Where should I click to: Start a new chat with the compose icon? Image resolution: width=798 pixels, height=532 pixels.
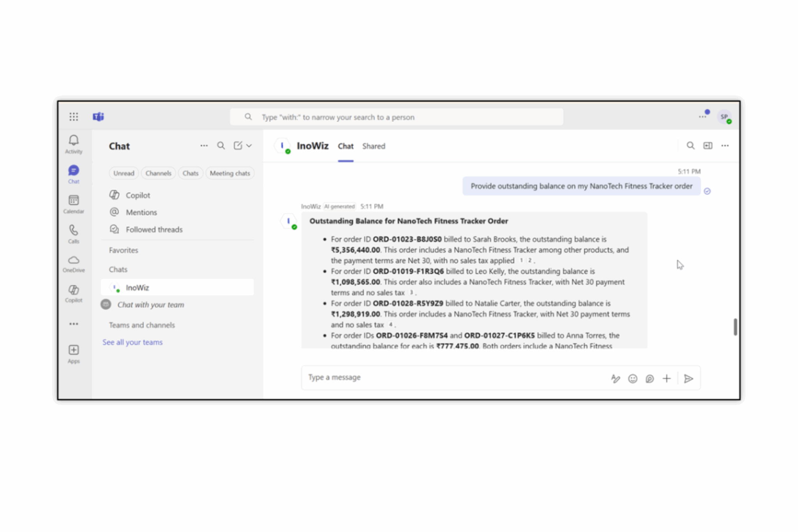[238, 145]
